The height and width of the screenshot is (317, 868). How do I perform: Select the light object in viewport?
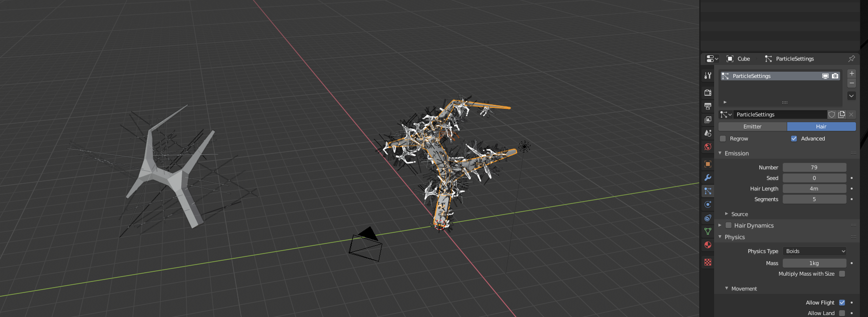(524, 147)
